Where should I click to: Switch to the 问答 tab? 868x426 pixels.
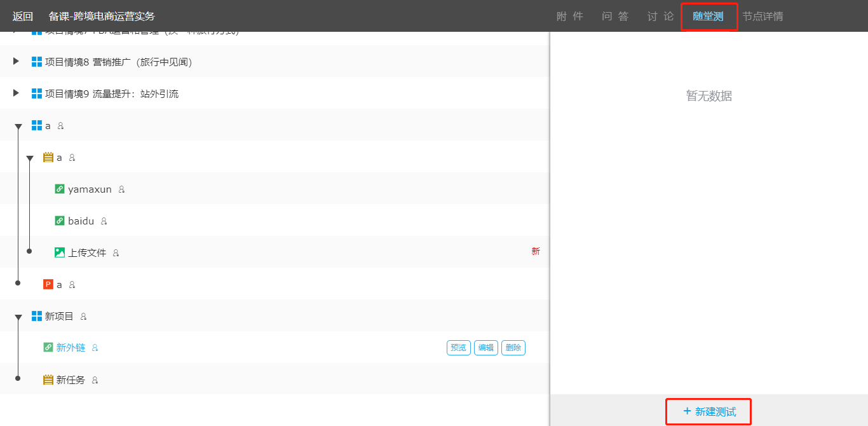coord(615,17)
